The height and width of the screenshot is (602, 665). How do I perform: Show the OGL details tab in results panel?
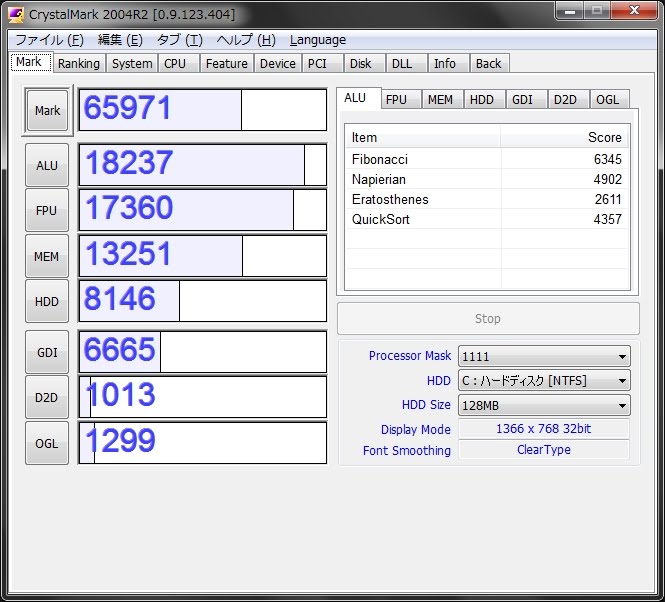click(x=608, y=100)
